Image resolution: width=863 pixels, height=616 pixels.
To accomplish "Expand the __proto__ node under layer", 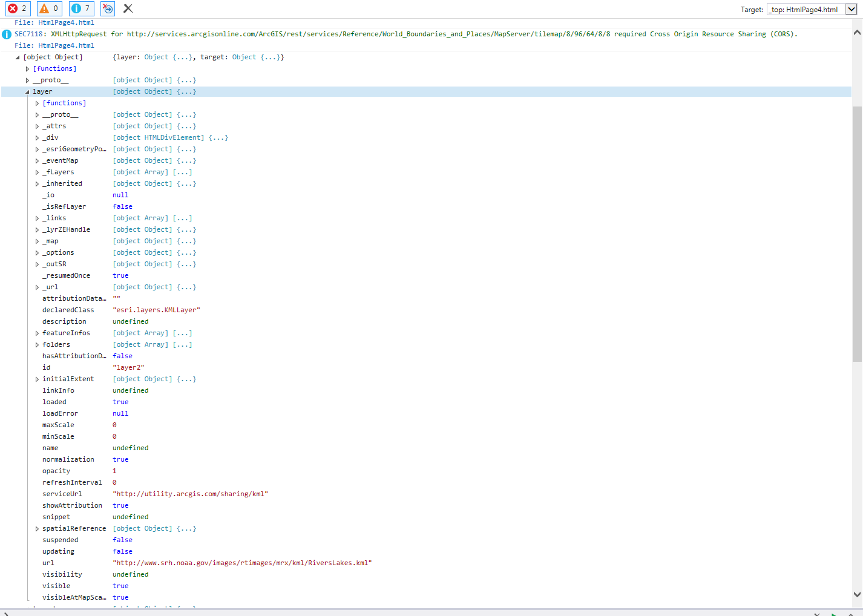I will coord(37,115).
